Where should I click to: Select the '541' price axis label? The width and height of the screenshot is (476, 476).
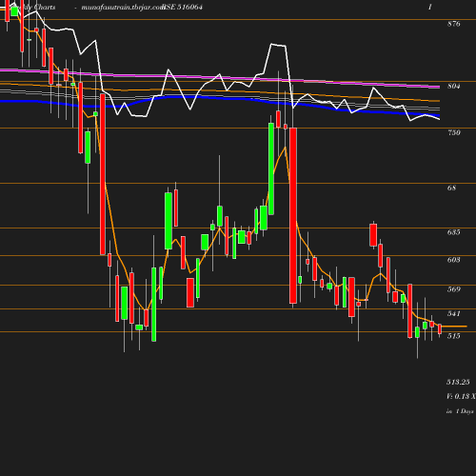point(453,313)
